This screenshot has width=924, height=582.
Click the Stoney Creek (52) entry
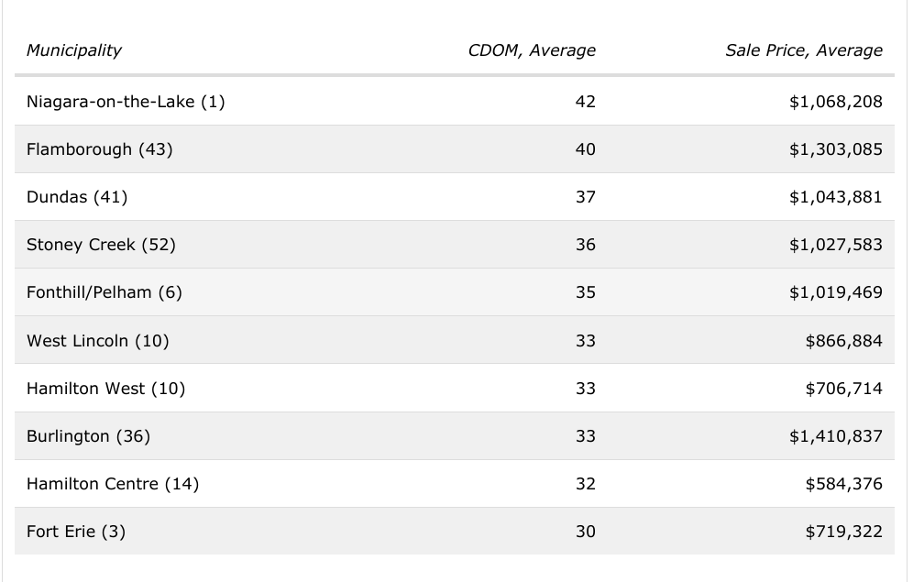(101, 245)
